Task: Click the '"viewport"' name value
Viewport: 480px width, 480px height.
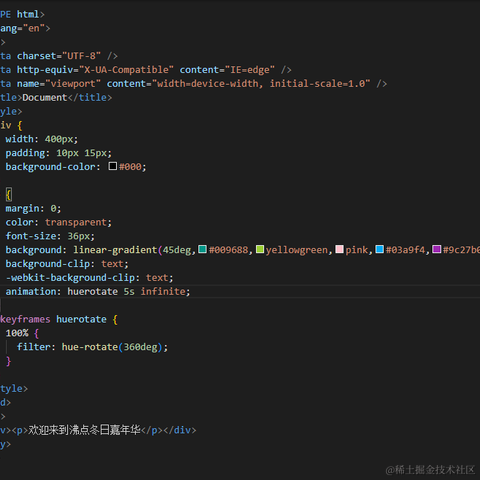Action: tap(73, 83)
